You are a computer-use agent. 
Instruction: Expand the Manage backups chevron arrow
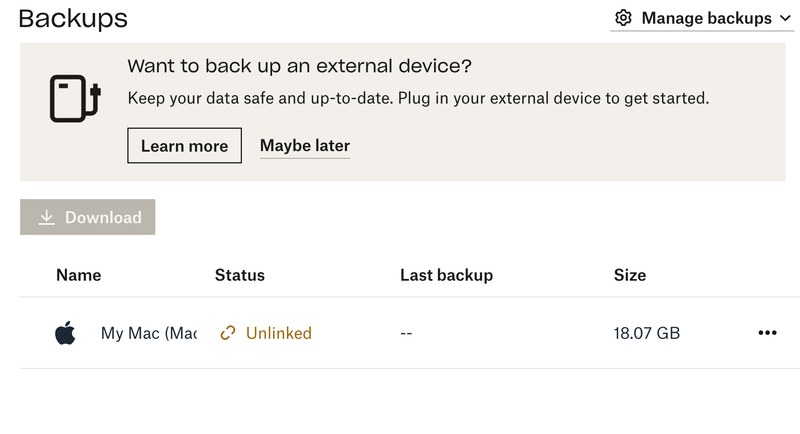tap(784, 18)
